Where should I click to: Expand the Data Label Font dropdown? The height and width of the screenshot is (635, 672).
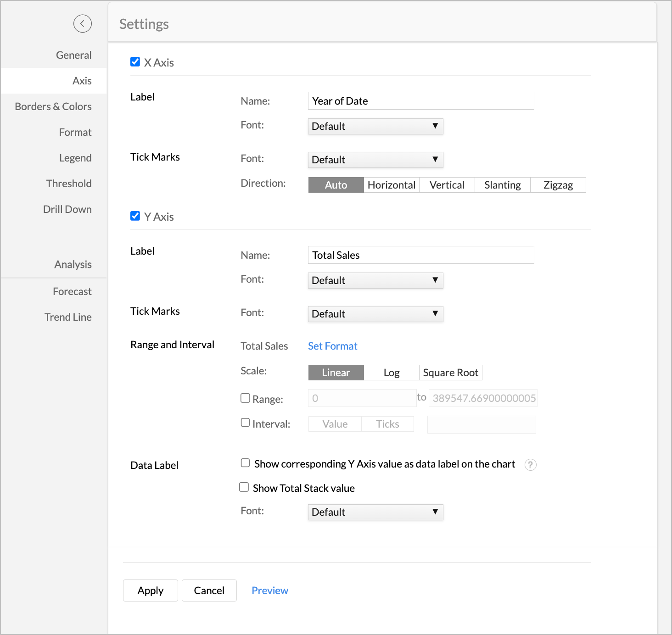tap(375, 512)
